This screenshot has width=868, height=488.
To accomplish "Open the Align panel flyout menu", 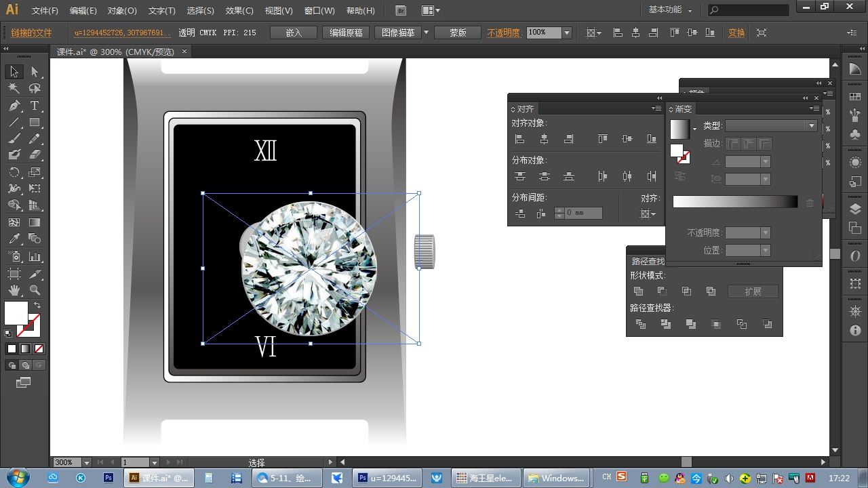I will coord(656,108).
